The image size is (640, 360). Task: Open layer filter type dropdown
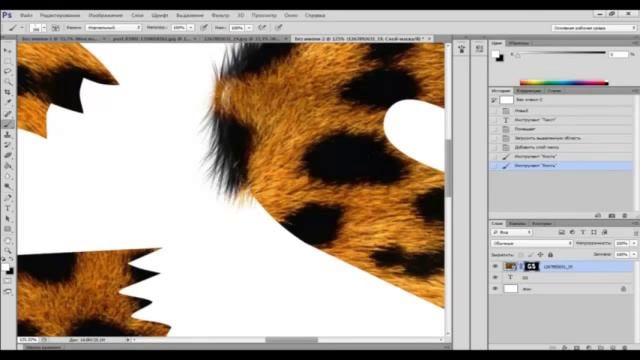point(512,232)
